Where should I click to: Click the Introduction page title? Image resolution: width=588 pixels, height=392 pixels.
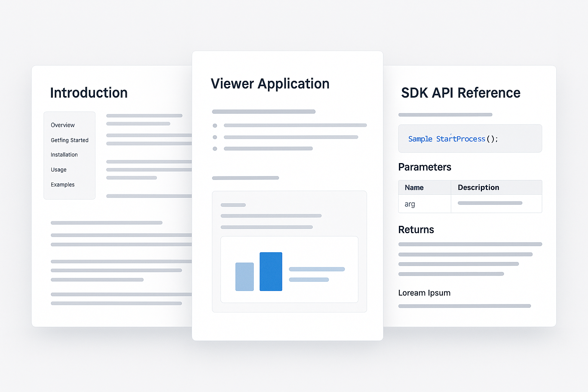[x=89, y=93]
